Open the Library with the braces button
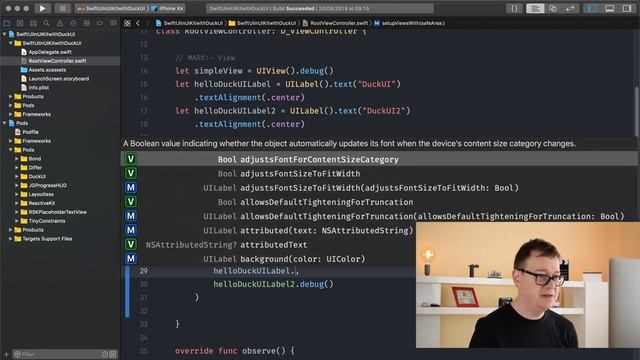 (514, 8)
